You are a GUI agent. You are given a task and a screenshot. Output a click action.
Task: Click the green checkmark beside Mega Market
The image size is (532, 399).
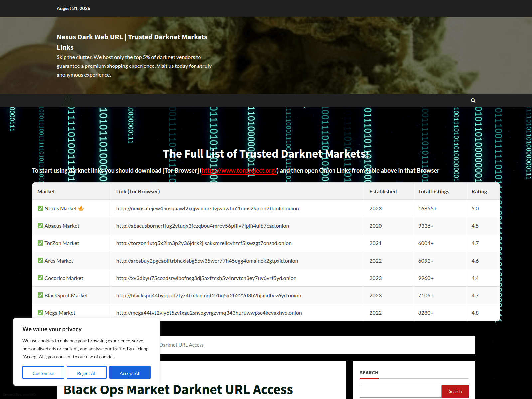click(40, 313)
